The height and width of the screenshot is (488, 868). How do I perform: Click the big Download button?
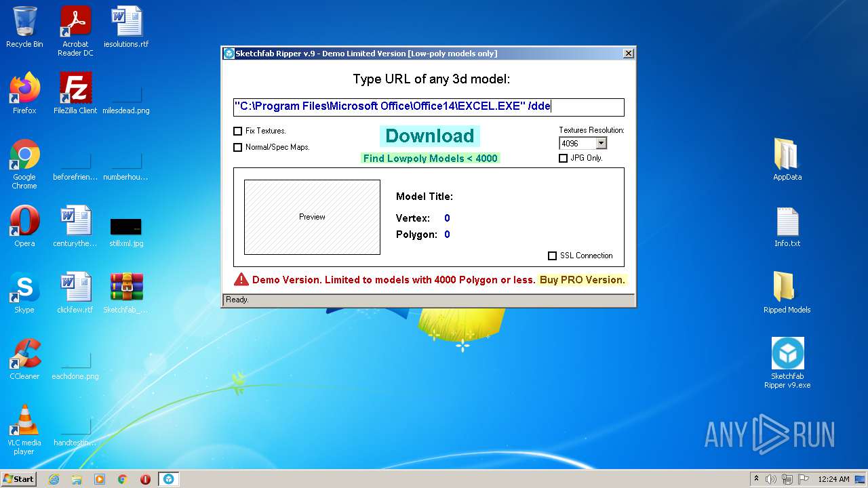[x=429, y=136]
